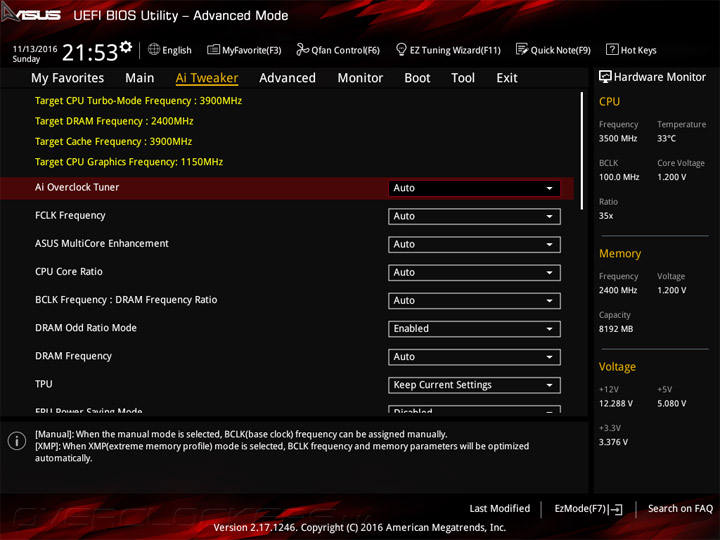Click Target CPU Graphics Frequency: 1150MHz text
The height and width of the screenshot is (540, 720).
[x=129, y=162]
